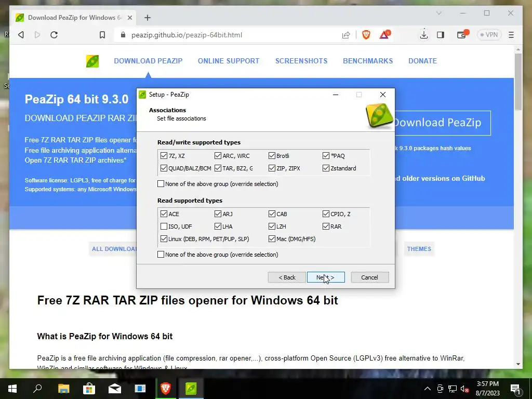
Task: Click the browser back arrow icon
Action: [x=21, y=35]
